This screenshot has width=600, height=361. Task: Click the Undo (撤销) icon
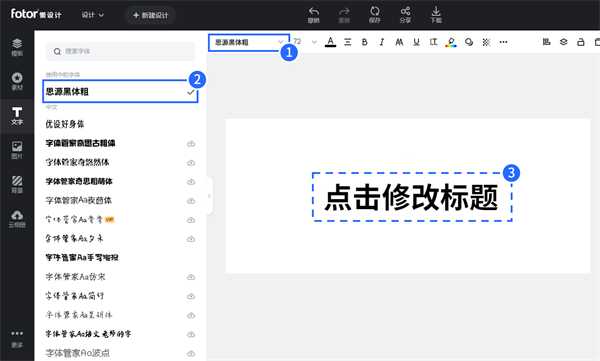[x=313, y=15]
